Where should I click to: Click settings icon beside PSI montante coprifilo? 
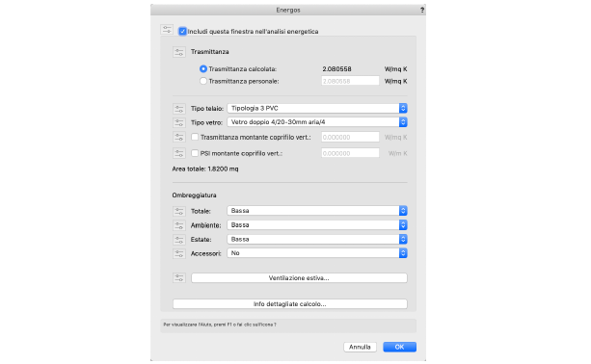(179, 153)
